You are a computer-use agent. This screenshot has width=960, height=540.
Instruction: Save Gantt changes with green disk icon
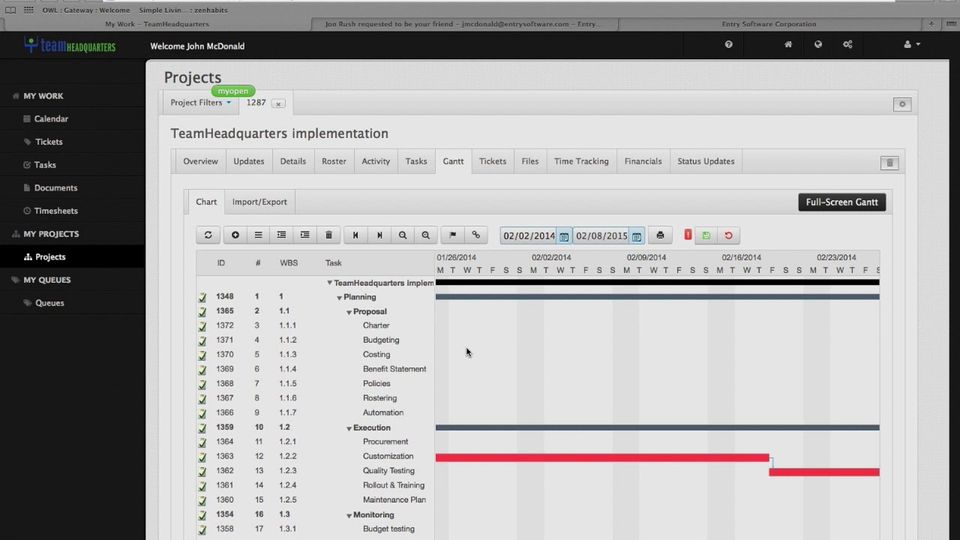(707, 236)
